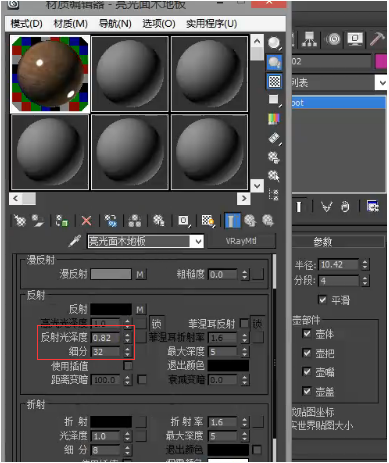Click the Material ID Channel icon
Viewport: 389px width, 463px height.
183,221
